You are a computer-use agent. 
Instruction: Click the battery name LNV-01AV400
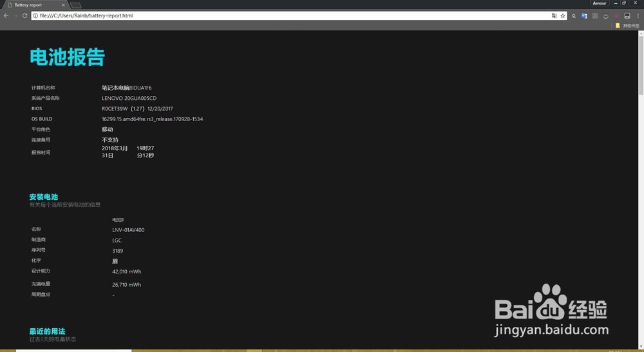(128, 230)
